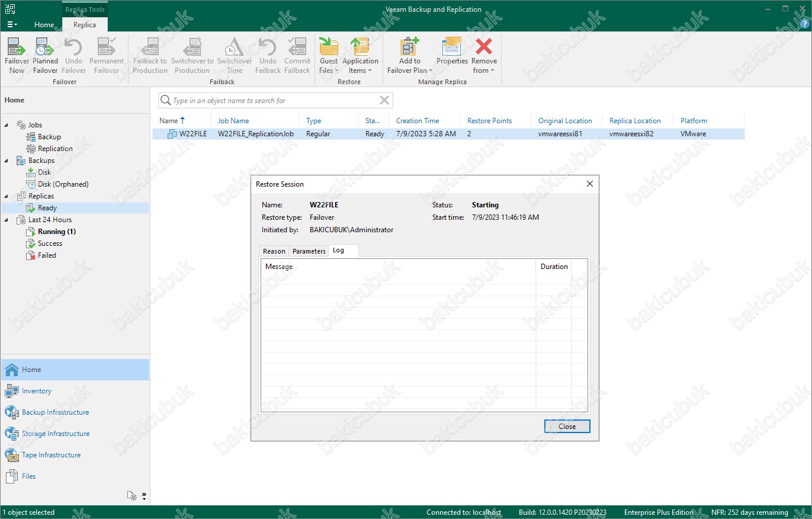
Task: Close Restore Session dialog with X
Action: (x=589, y=184)
